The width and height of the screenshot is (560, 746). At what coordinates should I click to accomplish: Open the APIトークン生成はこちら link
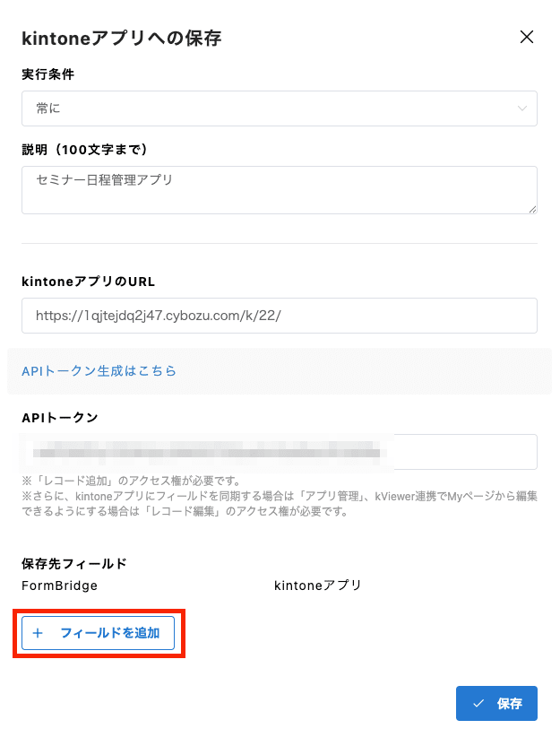point(99,370)
